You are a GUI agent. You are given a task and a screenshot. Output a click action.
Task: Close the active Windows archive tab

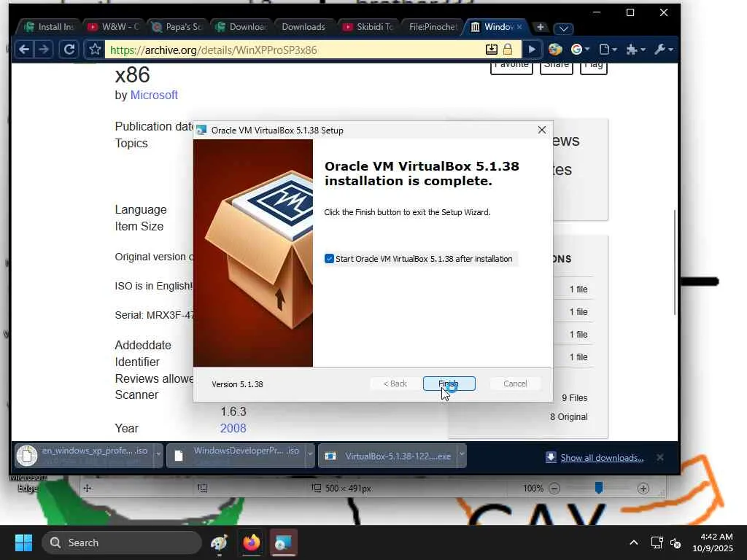(519, 27)
